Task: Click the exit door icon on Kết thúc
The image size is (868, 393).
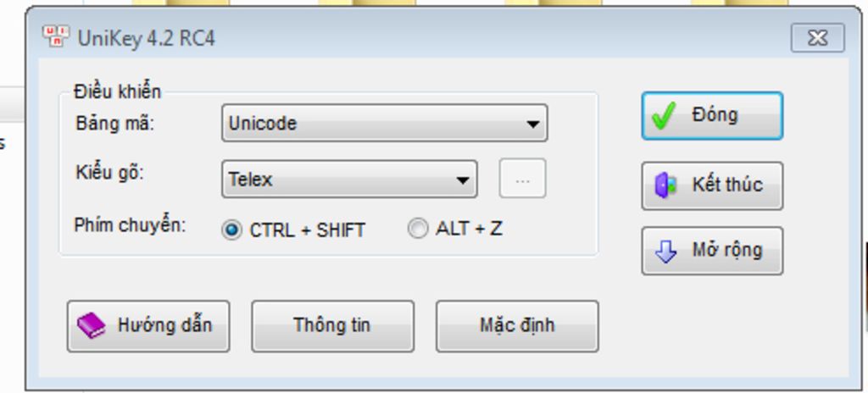Action: [666, 185]
